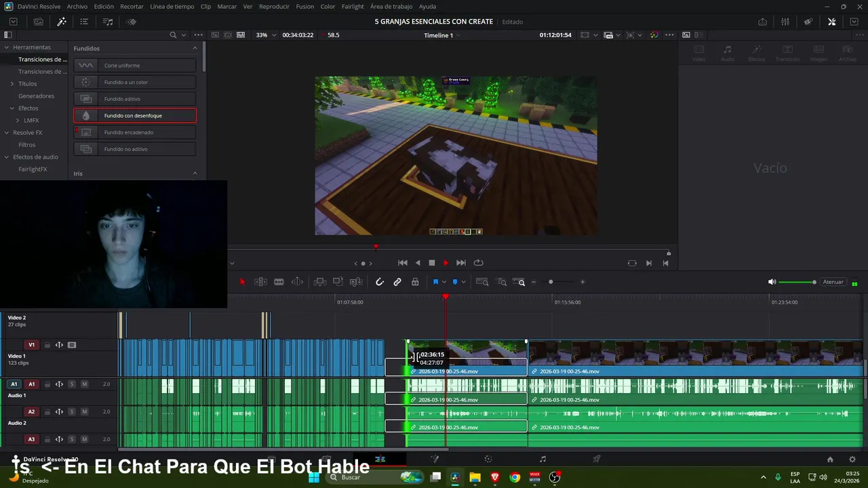Click the timeline zoom-in plus button
The height and width of the screenshot is (488, 868).
point(583,282)
